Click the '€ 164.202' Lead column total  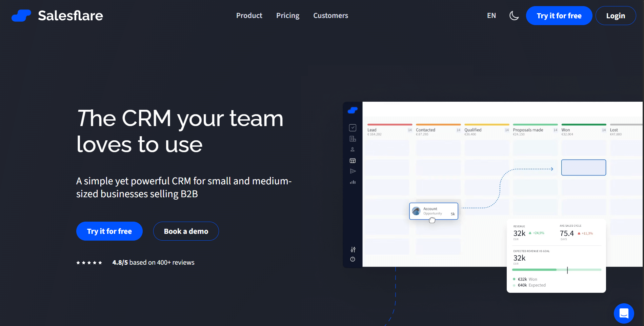(375, 135)
